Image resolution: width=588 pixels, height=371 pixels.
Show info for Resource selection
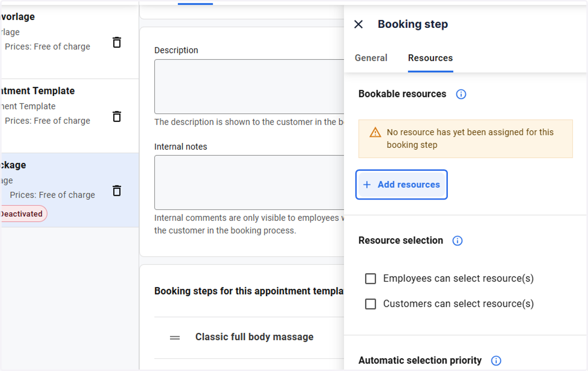coord(457,241)
